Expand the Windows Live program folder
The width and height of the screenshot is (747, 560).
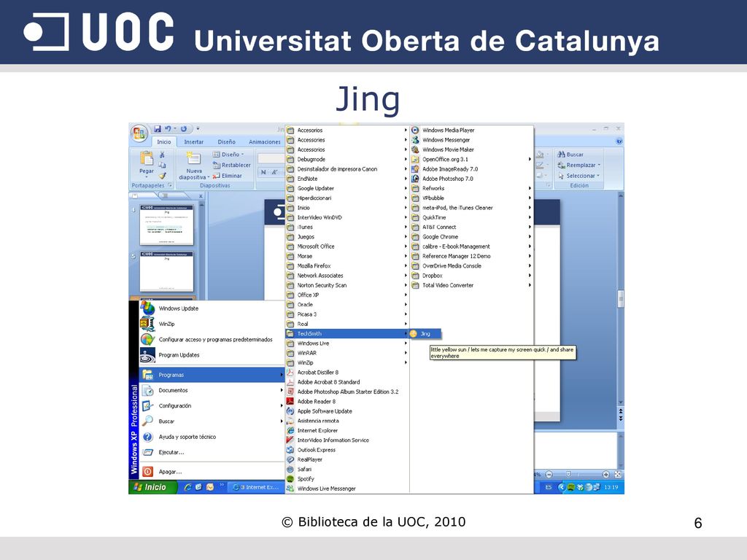point(347,343)
